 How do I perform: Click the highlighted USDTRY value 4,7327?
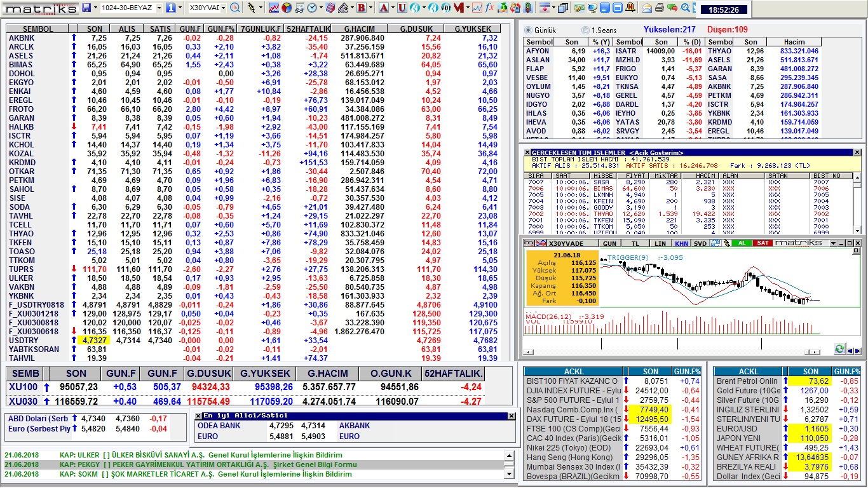(95, 341)
